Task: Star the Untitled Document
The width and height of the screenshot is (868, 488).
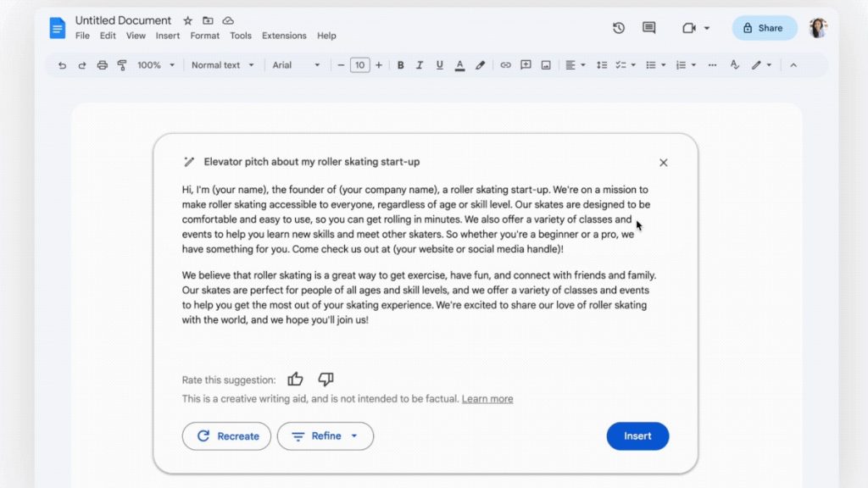Action: (x=188, y=20)
